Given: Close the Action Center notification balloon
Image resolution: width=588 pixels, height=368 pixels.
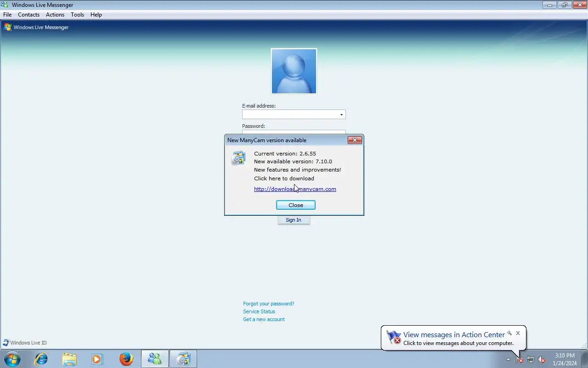Looking at the screenshot, I should click(x=518, y=333).
